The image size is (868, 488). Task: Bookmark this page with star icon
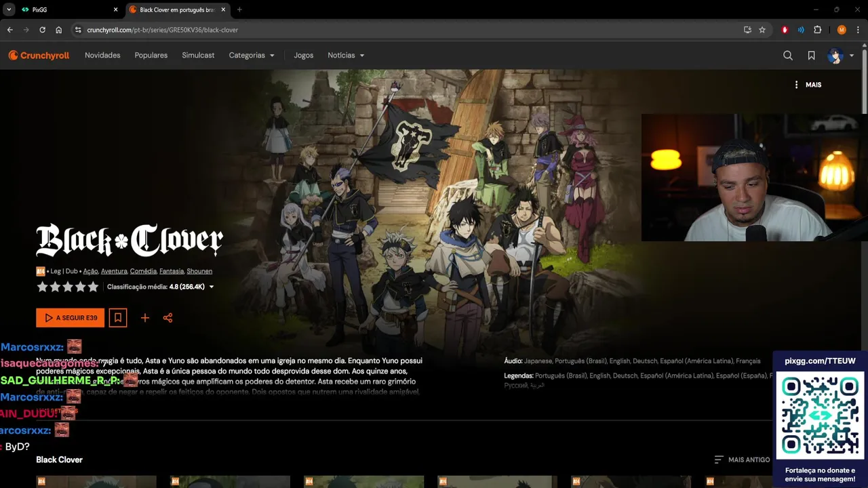[762, 30]
